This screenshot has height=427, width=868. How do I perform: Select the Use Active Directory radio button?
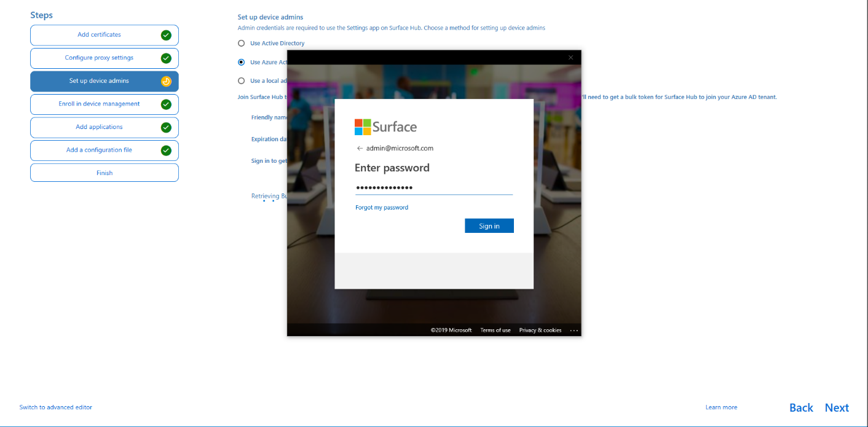click(242, 44)
